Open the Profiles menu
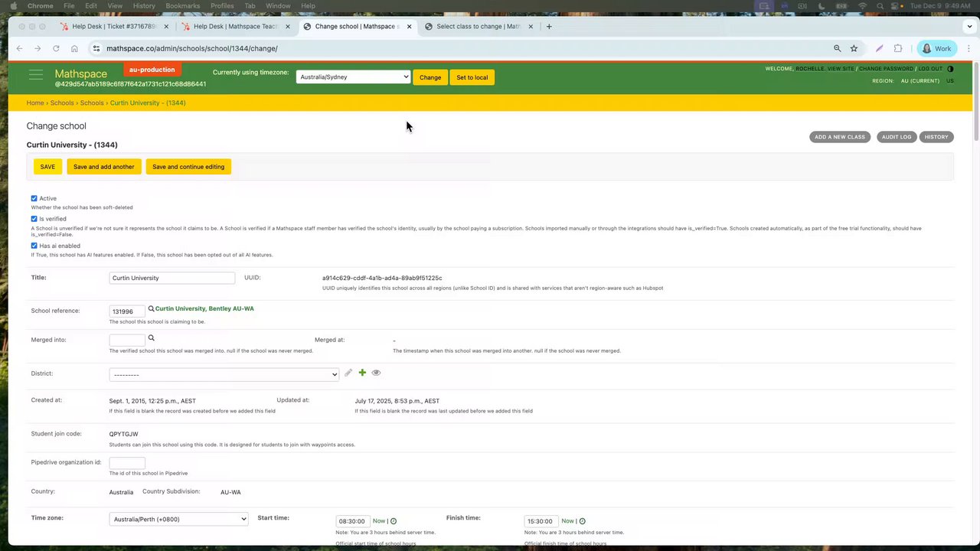Screen dimensions: 980x551 pyautogui.click(x=222, y=5)
